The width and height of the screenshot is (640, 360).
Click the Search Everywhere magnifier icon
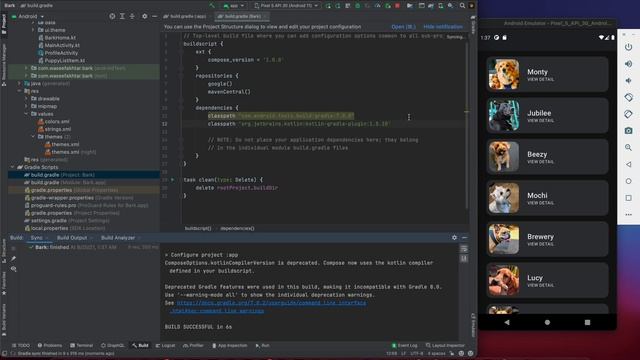point(462,6)
